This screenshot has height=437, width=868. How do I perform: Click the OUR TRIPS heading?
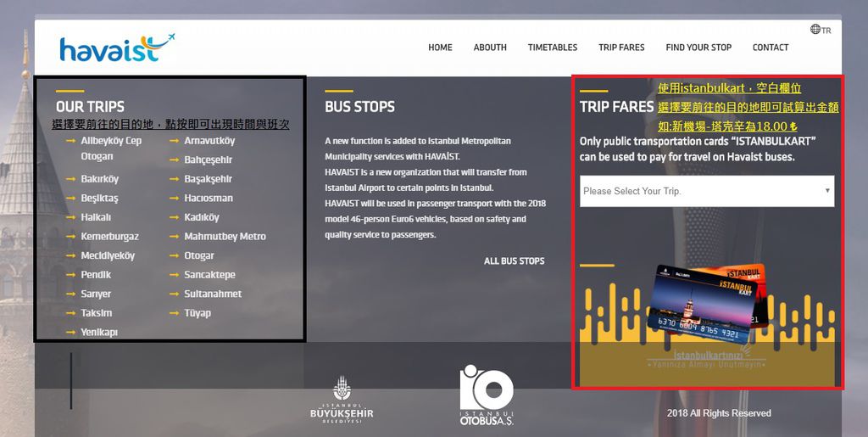90,107
